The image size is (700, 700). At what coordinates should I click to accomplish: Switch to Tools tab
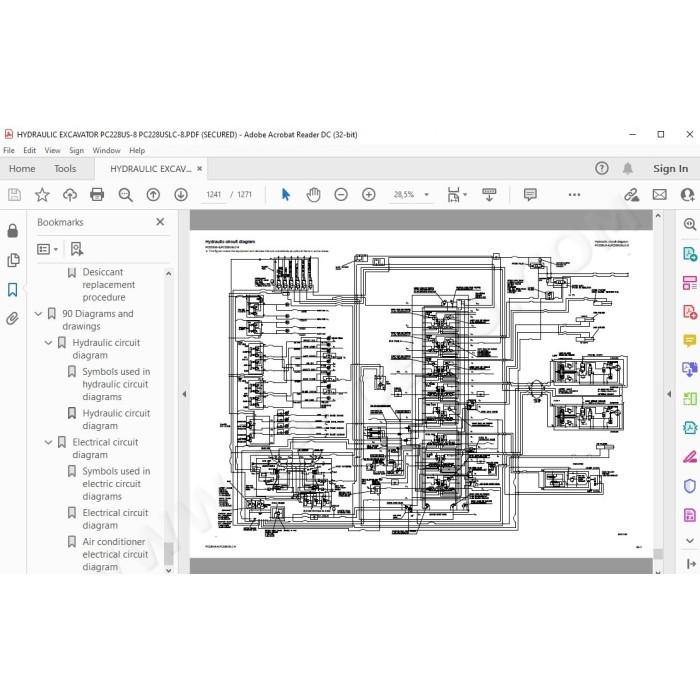tap(65, 169)
